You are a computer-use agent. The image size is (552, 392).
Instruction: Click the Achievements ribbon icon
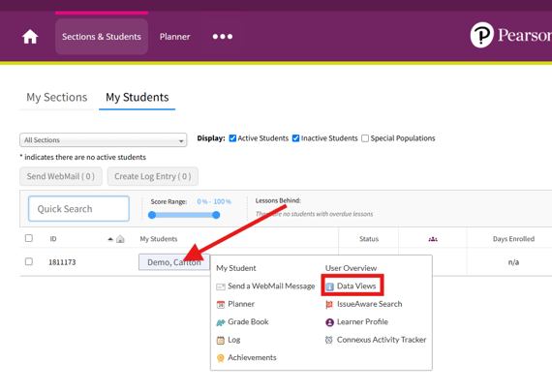pyautogui.click(x=221, y=358)
